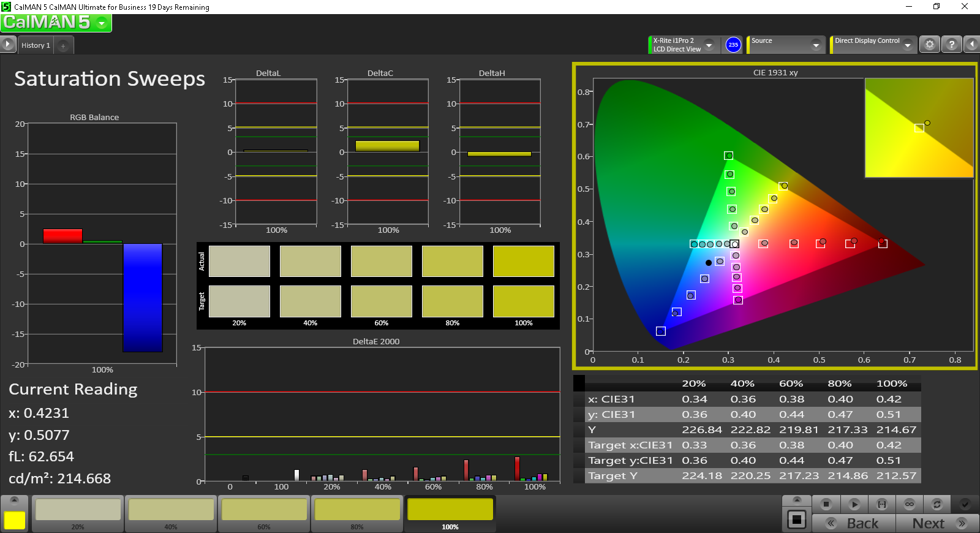Expand the X-Rite i1Pro 2 meter dropdown
Image resolution: width=980 pixels, height=533 pixels.
709,45
